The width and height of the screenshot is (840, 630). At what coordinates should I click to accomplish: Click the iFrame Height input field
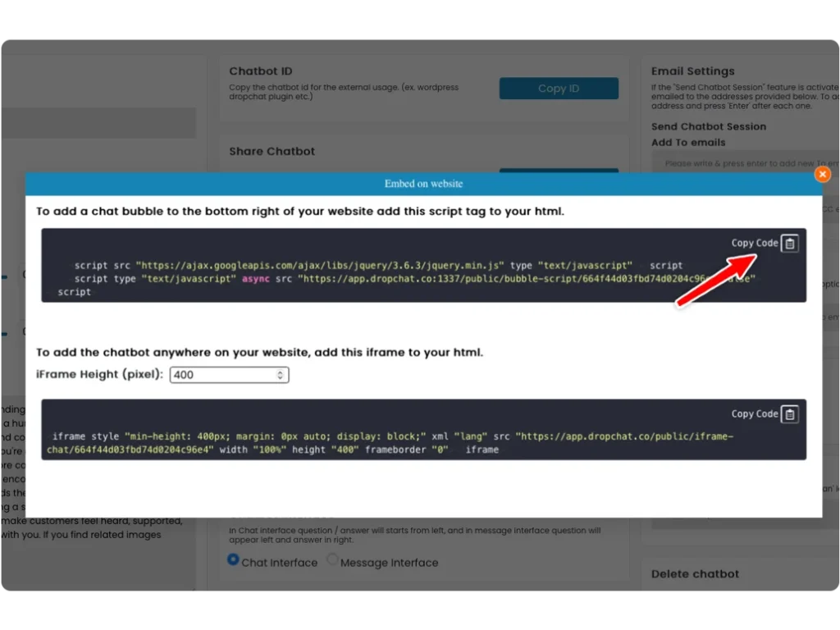(230, 374)
